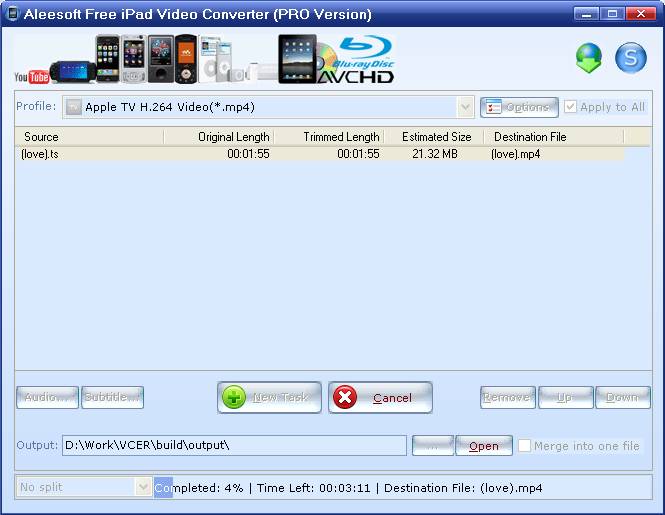
Task: Click the green plus New Task icon
Action: 234,398
